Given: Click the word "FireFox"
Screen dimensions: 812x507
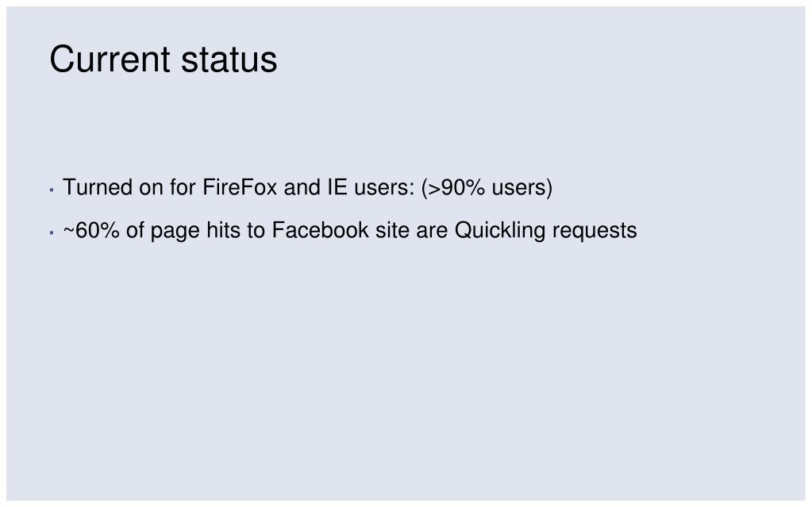Looking at the screenshot, I should (240, 187).
